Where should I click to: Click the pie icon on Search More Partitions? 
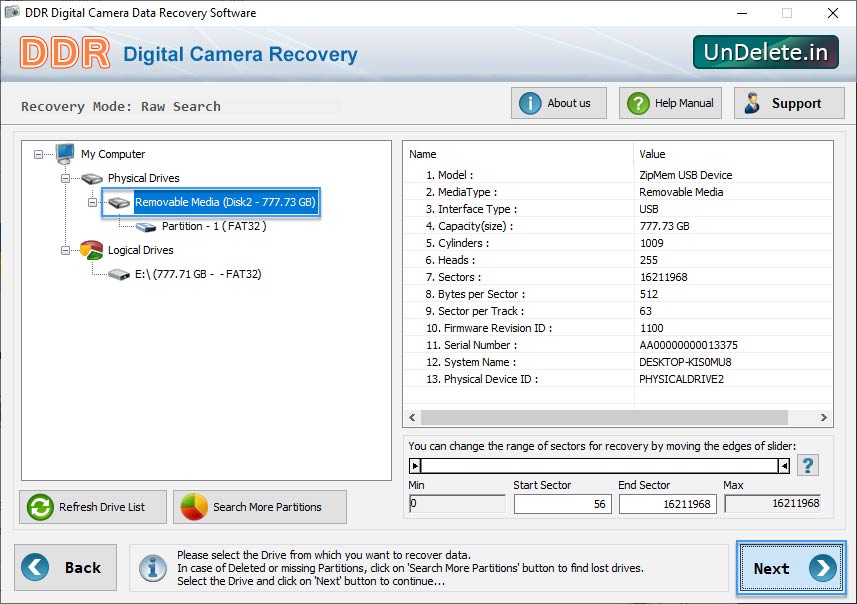coord(194,507)
